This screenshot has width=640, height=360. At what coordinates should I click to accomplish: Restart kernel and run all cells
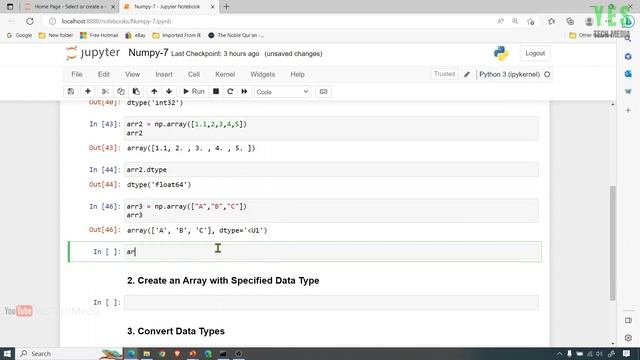[x=244, y=91]
